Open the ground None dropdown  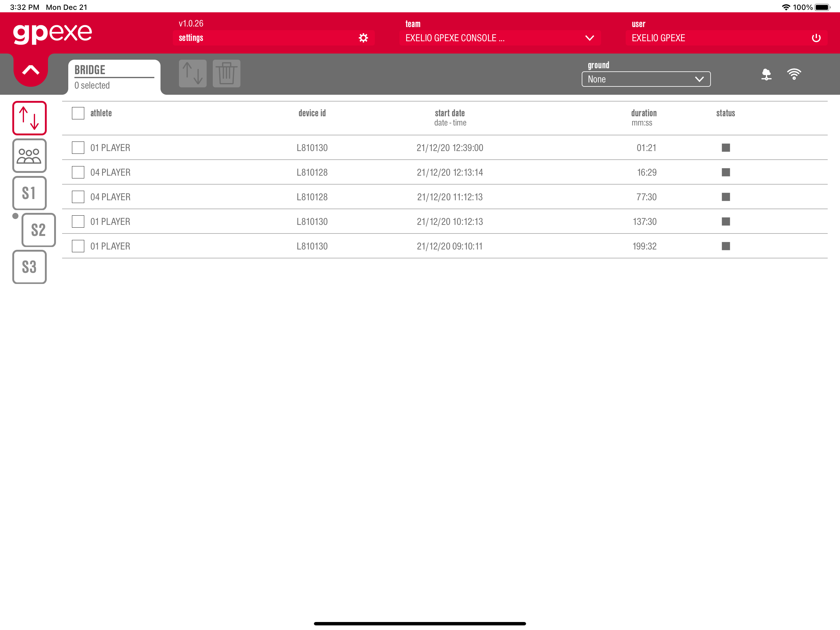click(646, 79)
